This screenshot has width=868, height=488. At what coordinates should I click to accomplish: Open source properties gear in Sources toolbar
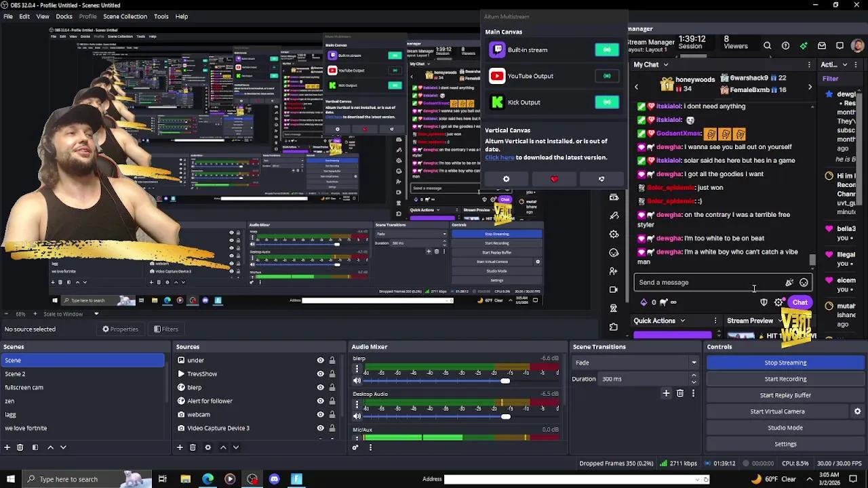point(208,447)
